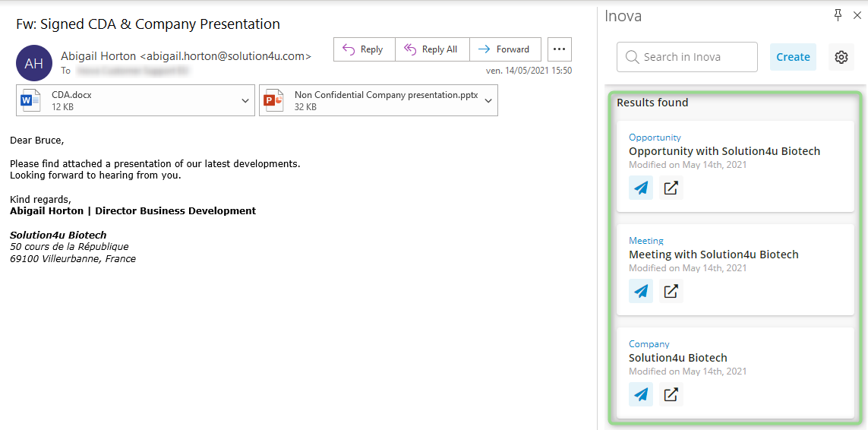Click signature line 'Director Business Development'

[x=175, y=210]
